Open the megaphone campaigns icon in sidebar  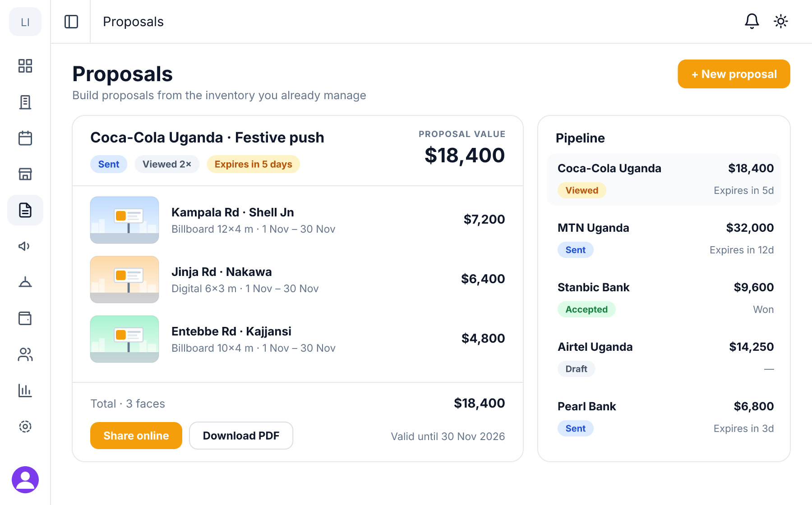coord(25,246)
